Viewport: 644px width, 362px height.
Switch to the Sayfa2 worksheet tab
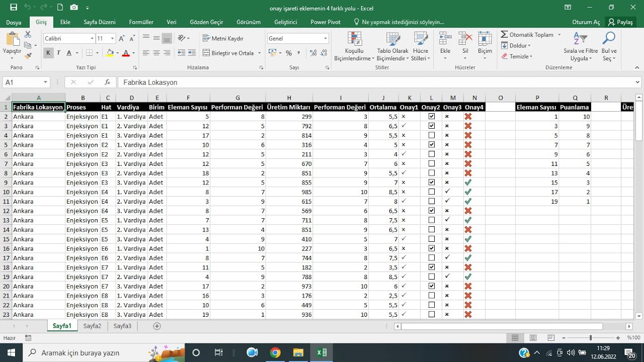click(x=92, y=326)
